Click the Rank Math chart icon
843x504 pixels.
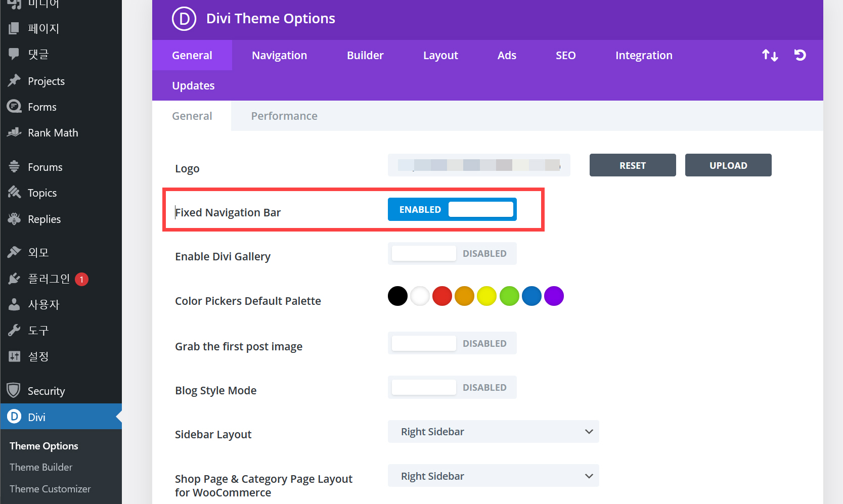click(14, 132)
